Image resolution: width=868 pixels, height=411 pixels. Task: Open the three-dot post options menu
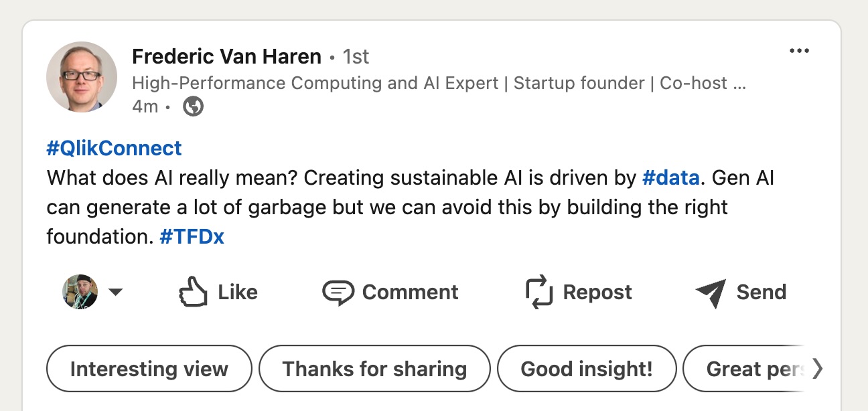coord(799,52)
